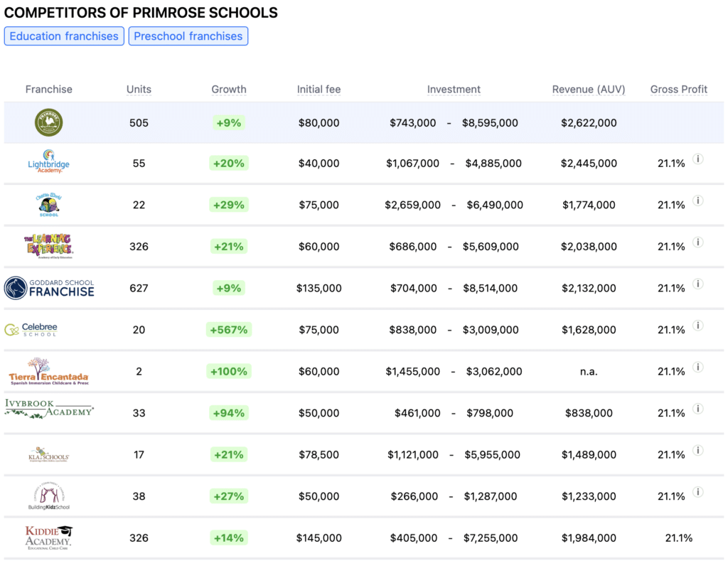Viewport: 728px width, 566px height.
Task: Click the 627 units value
Action: 139,288
